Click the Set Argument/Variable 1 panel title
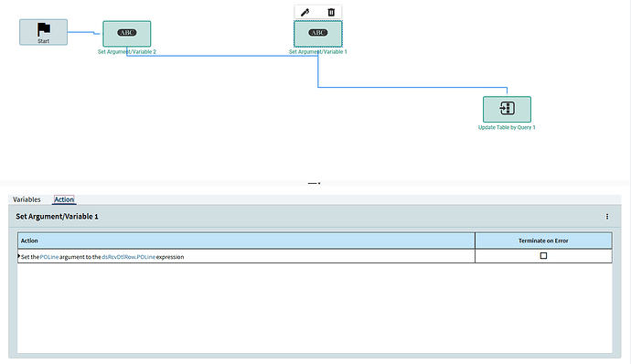 click(57, 217)
